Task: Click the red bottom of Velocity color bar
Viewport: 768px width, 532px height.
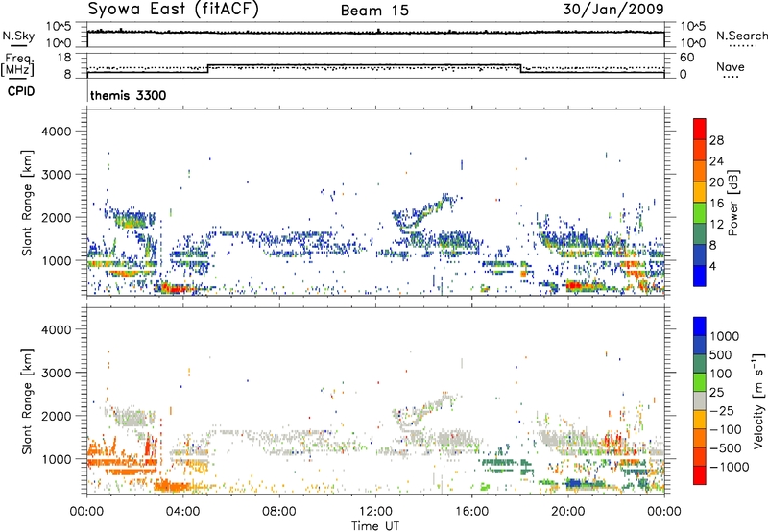Action: (x=700, y=475)
